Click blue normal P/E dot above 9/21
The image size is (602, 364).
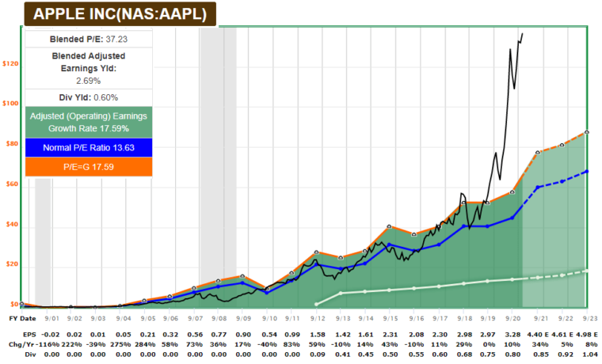[x=538, y=188]
